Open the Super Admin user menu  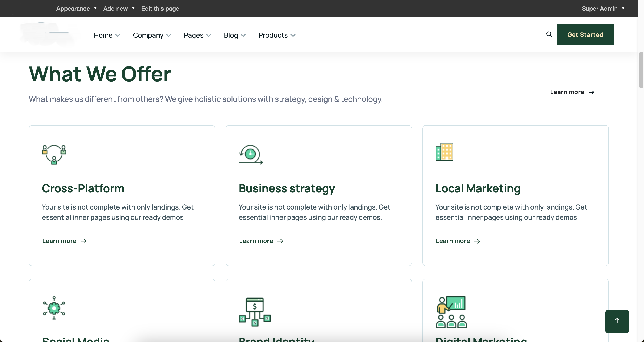603,9
